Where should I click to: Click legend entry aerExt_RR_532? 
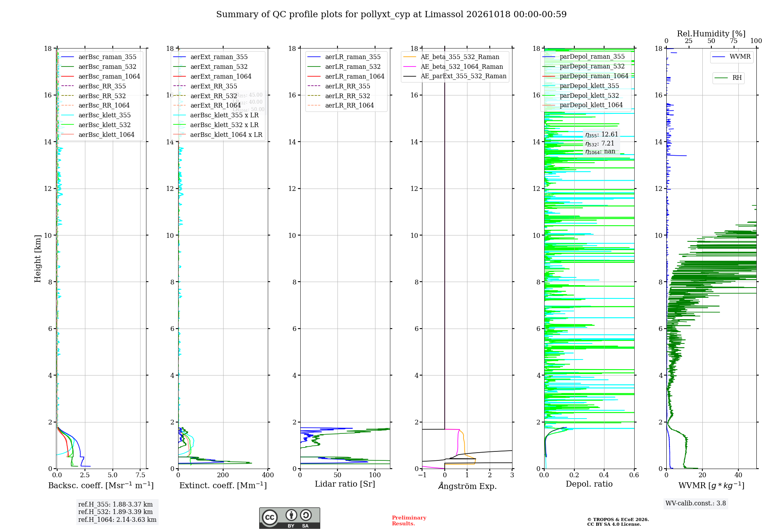coord(205,96)
